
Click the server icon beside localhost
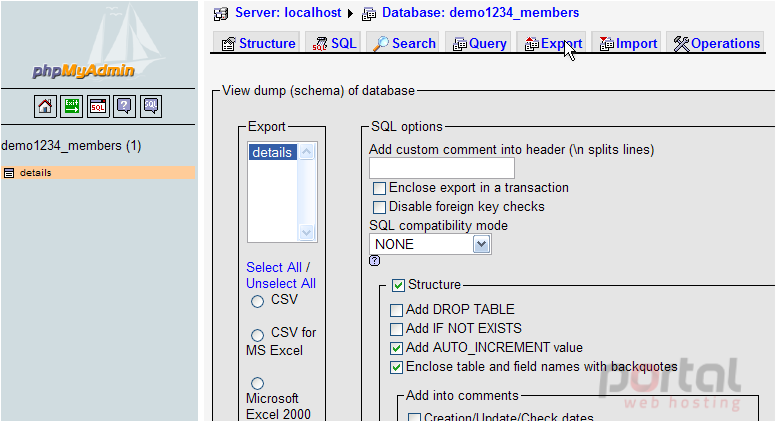[221, 13]
